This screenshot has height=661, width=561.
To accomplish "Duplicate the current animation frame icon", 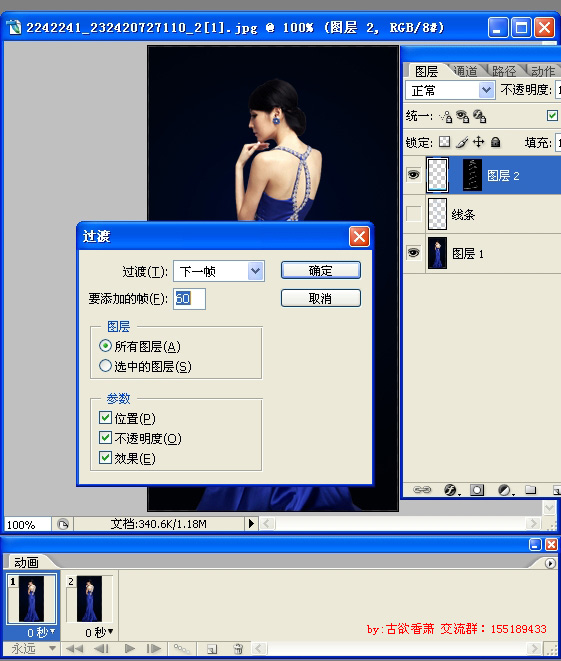I will click(212, 649).
